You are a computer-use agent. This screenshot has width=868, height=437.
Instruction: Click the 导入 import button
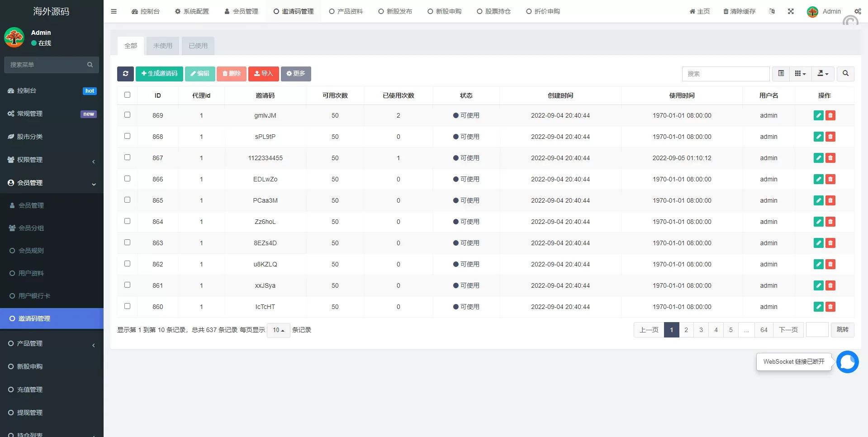(x=263, y=74)
